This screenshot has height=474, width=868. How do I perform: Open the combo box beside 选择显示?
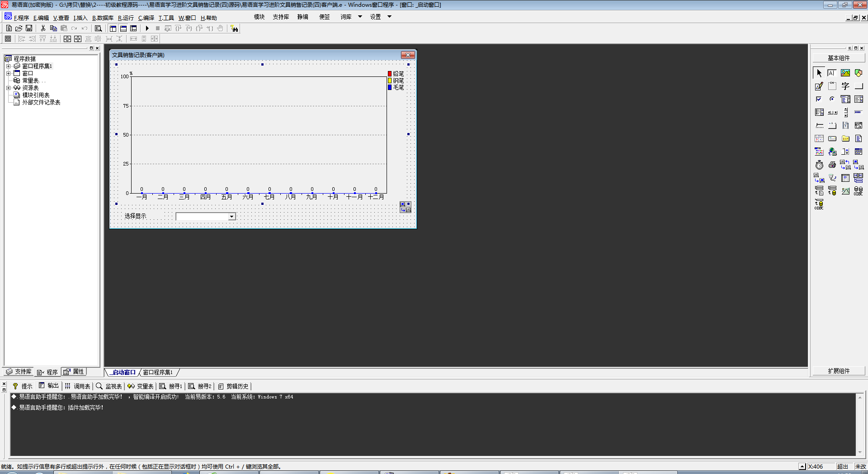[231, 217]
